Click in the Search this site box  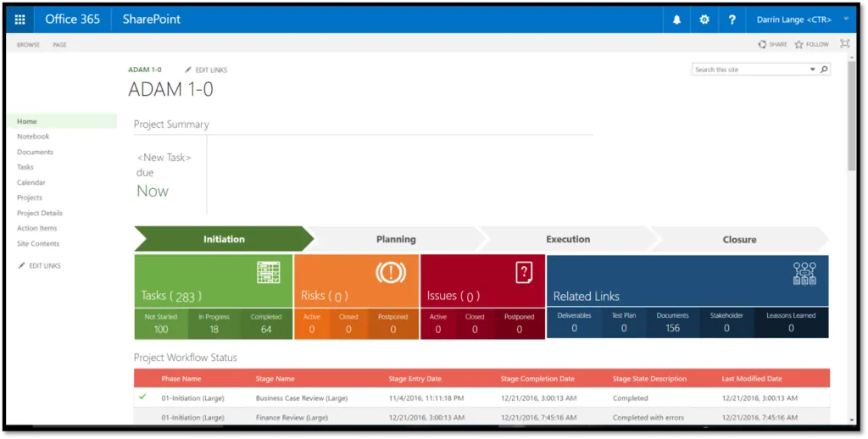pos(750,69)
